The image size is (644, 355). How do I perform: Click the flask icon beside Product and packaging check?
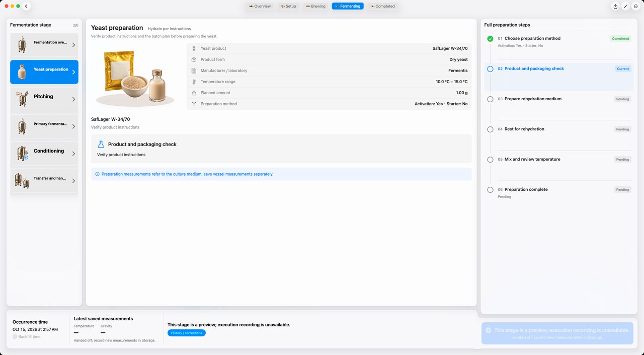click(101, 144)
